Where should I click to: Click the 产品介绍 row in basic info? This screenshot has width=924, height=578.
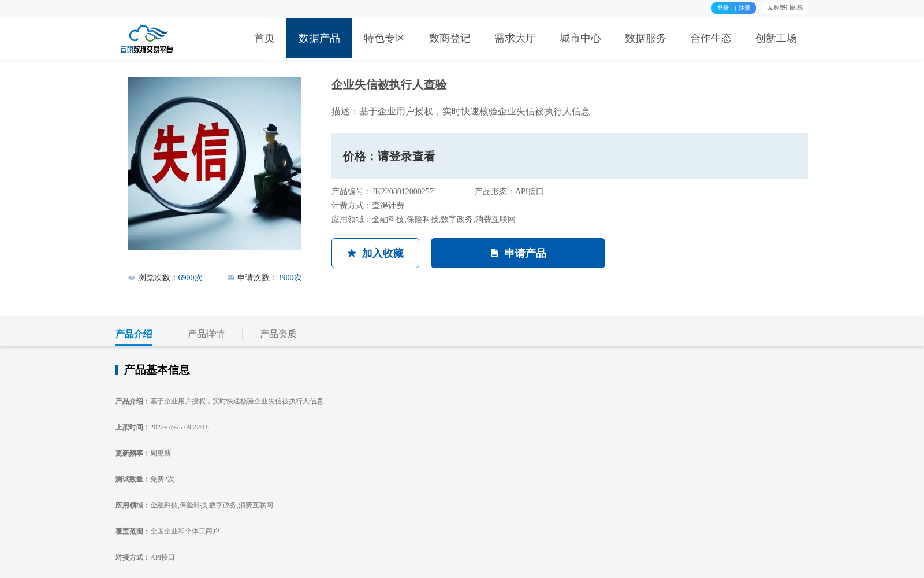219,401
